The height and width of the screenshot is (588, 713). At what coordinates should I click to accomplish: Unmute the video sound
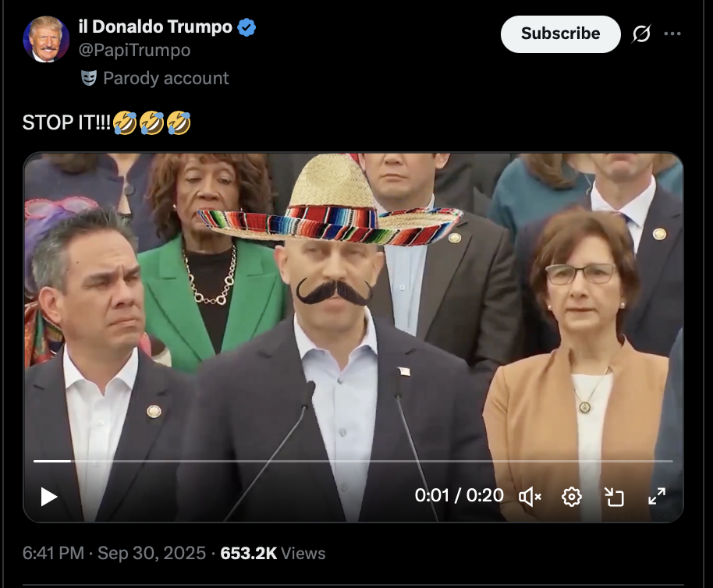530,497
